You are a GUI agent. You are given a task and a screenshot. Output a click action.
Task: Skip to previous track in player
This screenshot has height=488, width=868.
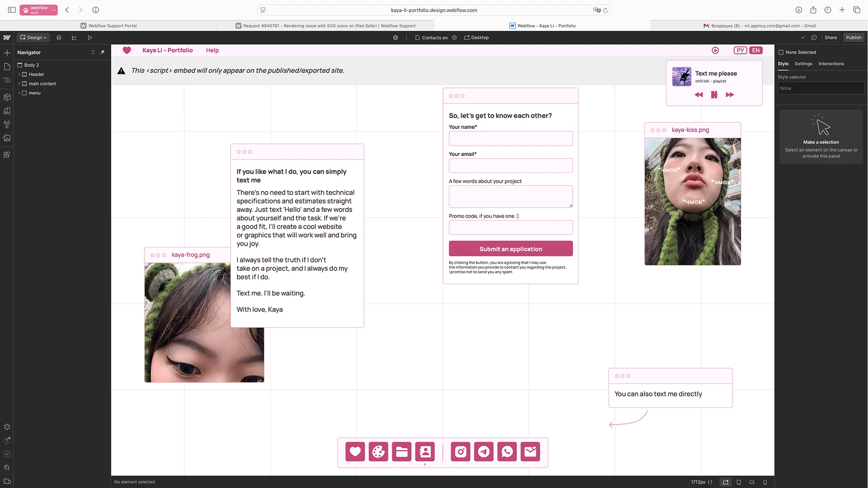(698, 95)
